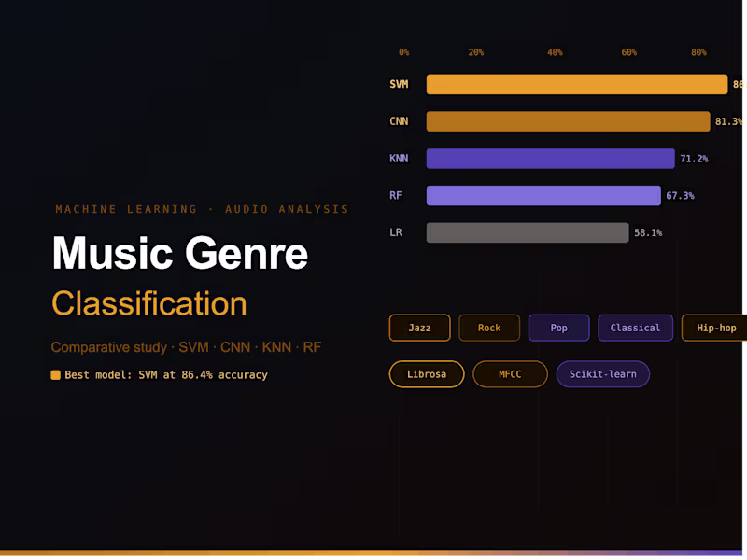
Task: Select the Classical genre tag
Action: point(636,328)
